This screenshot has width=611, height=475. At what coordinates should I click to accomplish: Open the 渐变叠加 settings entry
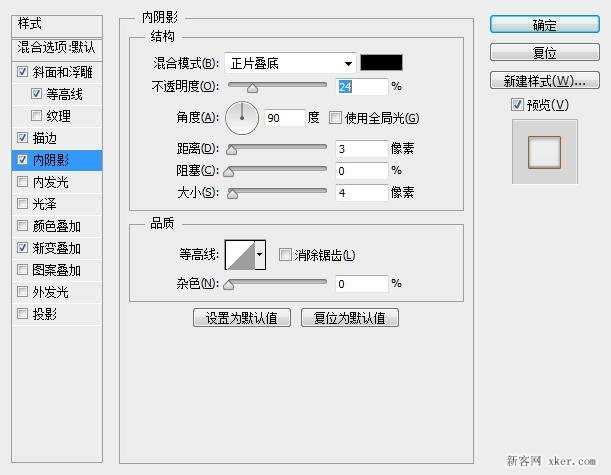coord(56,248)
